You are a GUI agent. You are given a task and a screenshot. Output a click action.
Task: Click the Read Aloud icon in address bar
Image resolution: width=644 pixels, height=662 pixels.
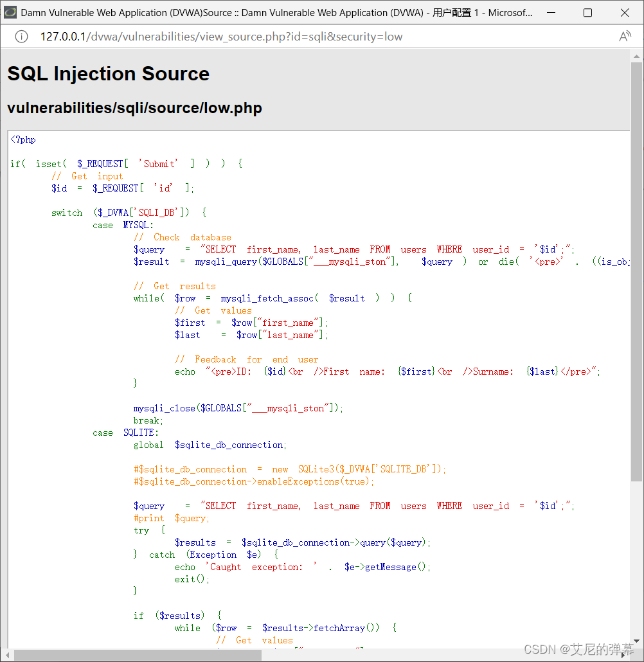(625, 37)
